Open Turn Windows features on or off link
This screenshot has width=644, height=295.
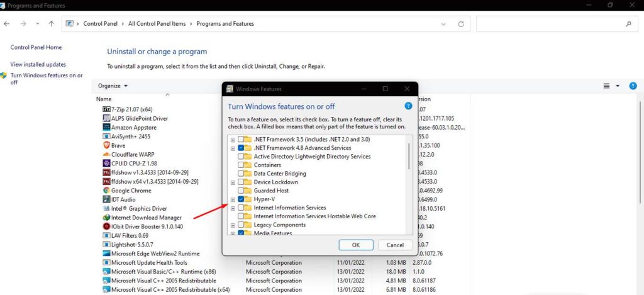(47, 79)
